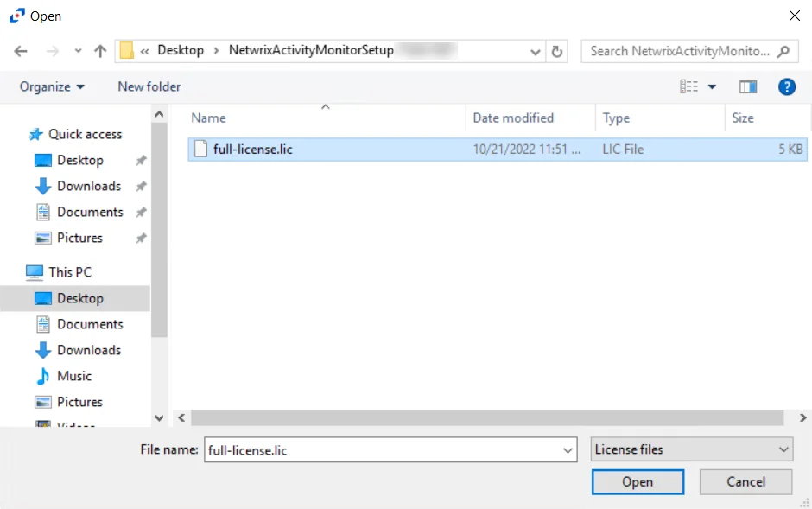Expand the File name dropdown arrow

click(x=568, y=450)
